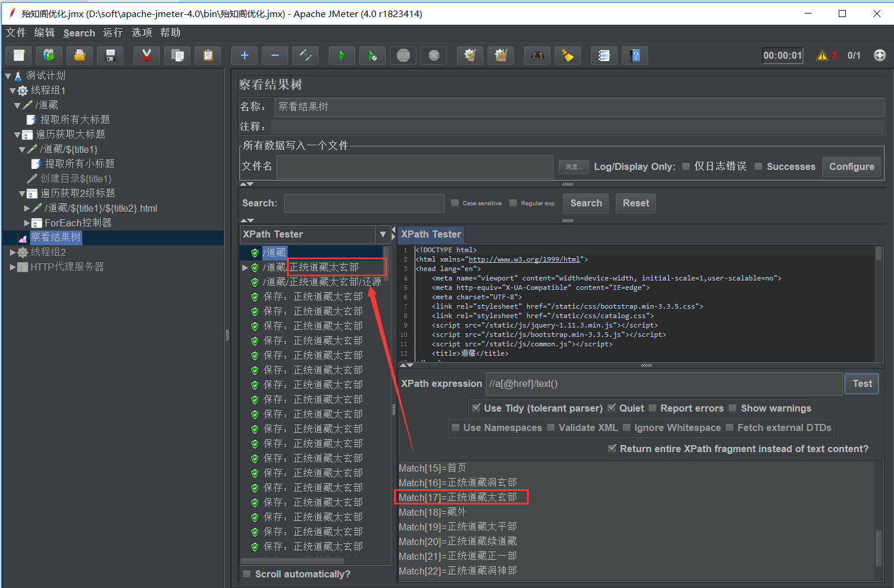The image size is (894, 588).
Task: Toggle the Quiet checkbox
Action: (x=612, y=407)
